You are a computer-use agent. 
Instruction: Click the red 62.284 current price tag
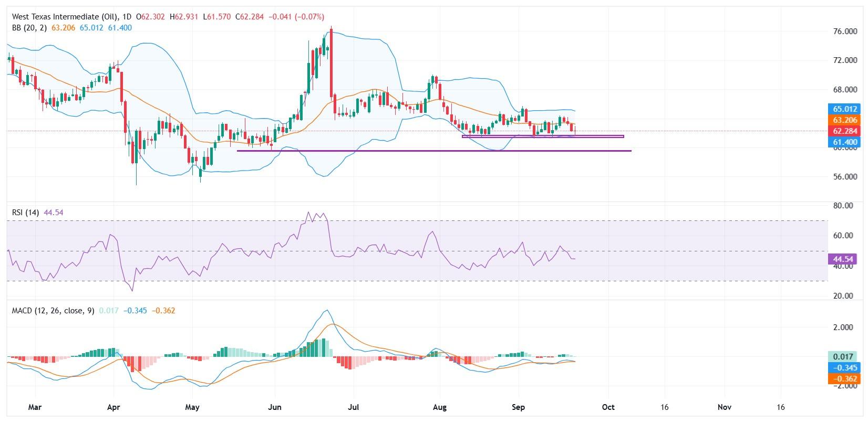845,131
